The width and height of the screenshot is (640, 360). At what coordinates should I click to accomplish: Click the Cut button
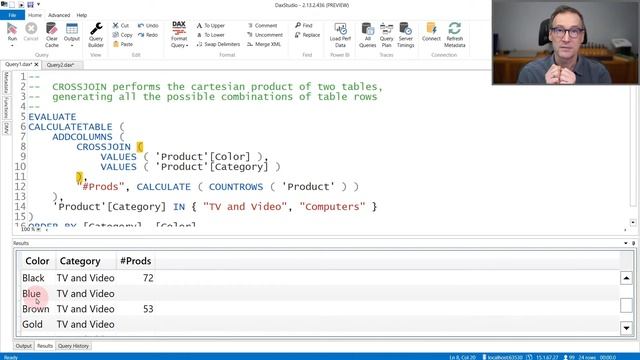tap(121, 25)
